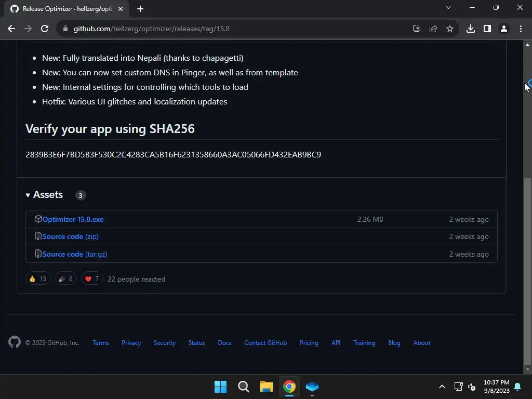Click the Nepali translation release note
532x399 pixels.
click(143, 58)
